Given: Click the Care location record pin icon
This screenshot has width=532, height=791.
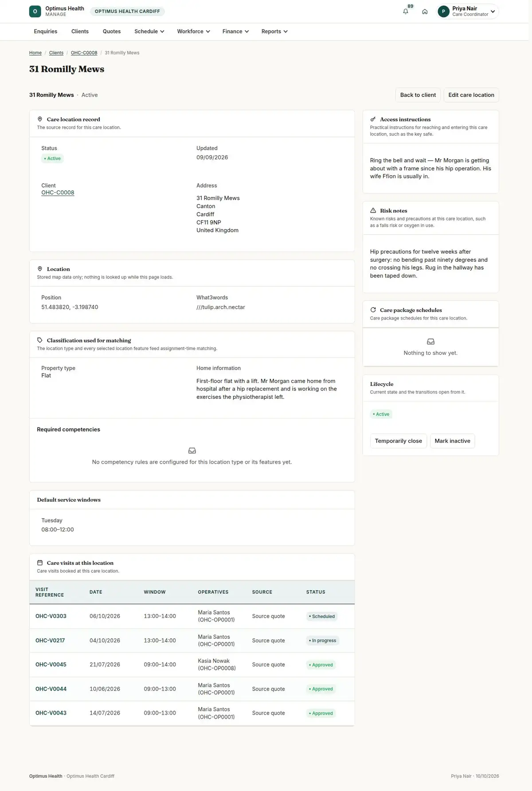Looking at the screenshot, I should [x=40, y=119].
